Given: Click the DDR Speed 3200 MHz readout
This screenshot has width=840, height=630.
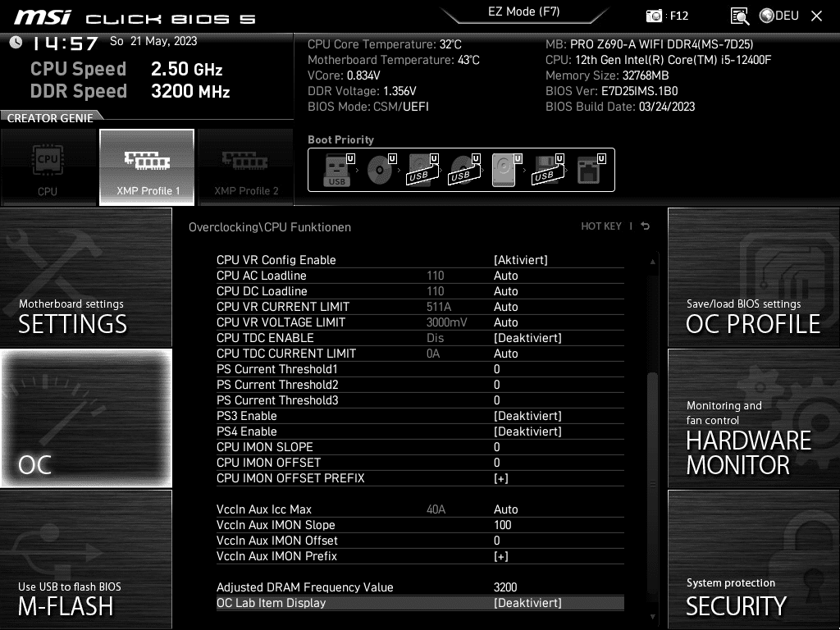Looking at the screenshot, I should pos(130,91).
